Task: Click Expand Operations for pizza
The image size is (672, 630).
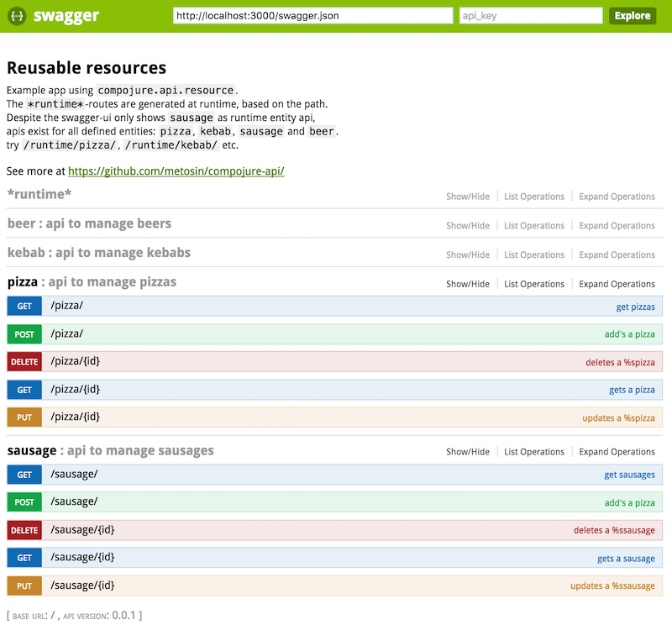Action: [x=617, y=284]
